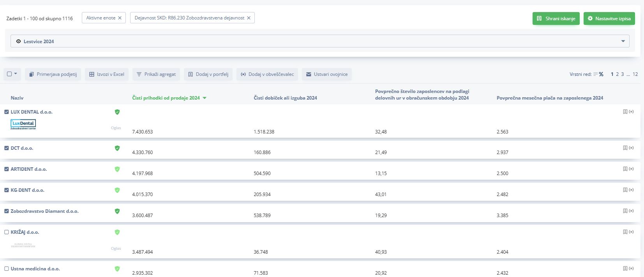Click the shield badge for Zobozdravstvo Diamant
Screen dimensions: 644x277
coord(117,211)
